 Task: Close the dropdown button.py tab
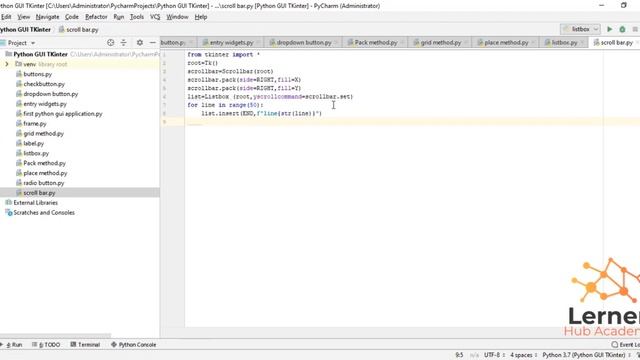(x=336, y=42)
